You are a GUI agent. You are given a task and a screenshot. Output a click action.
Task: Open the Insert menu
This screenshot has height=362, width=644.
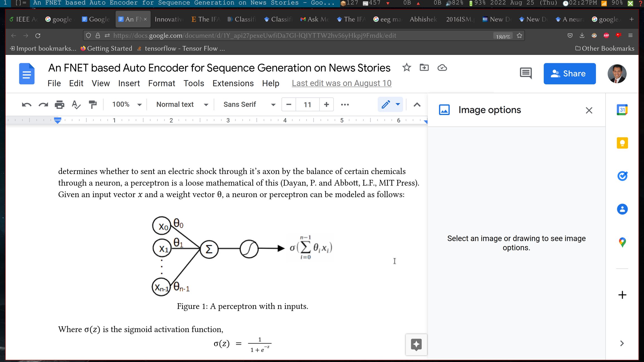click(129, 83)
